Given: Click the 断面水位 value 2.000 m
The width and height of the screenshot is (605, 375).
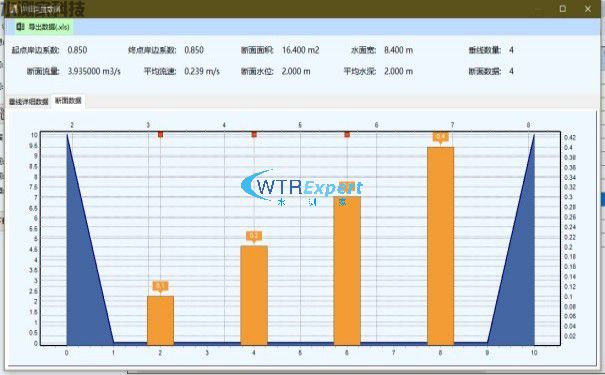Looking at the screenshot, I should click(296, 71).
